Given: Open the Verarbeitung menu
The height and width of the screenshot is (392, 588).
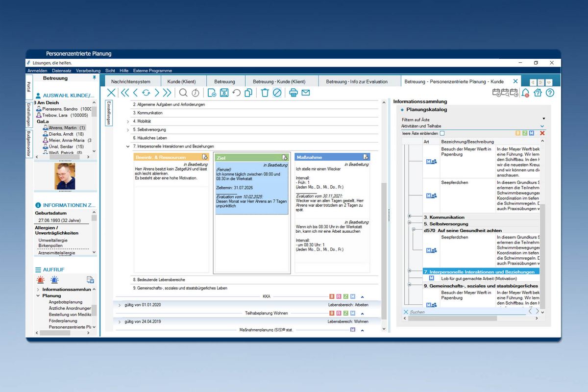Looking at the screenshot, I should 88,71.
